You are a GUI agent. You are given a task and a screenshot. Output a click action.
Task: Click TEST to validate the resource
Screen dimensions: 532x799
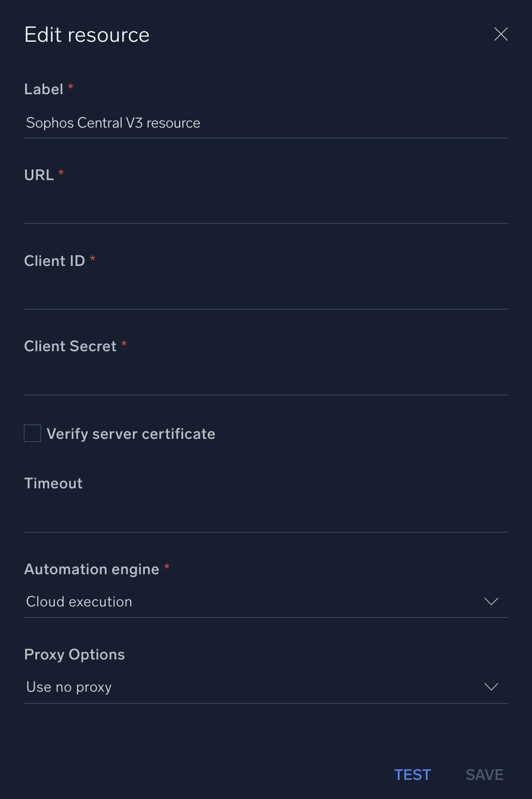click(412, 775)
